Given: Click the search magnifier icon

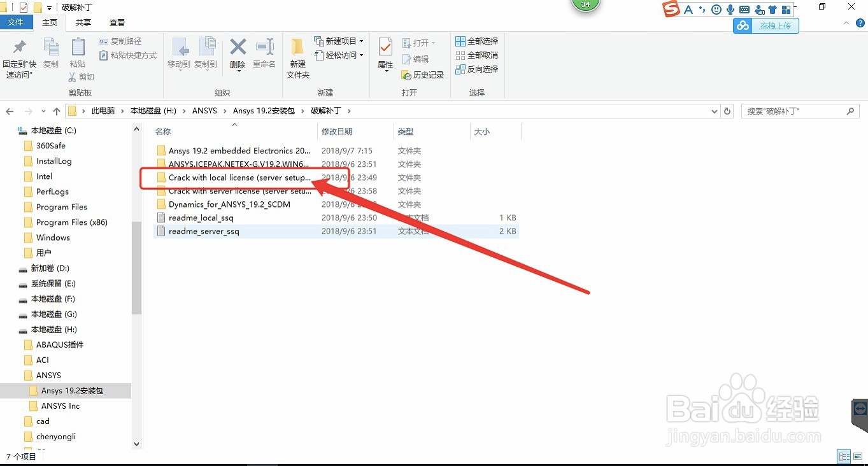Looking at the screenshot, I should coord(851,111).
